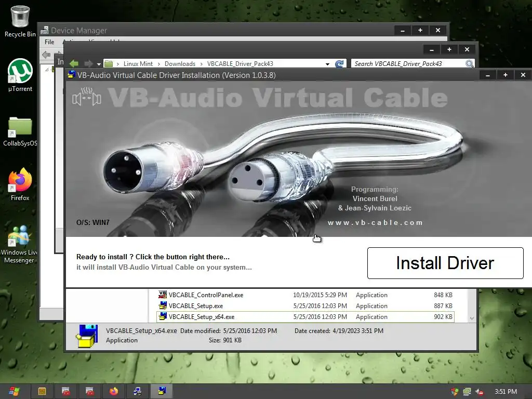Open www.vb-cable.com link in installer
Image resolution: width=532 pixels, height=399 pixels.
375,222
